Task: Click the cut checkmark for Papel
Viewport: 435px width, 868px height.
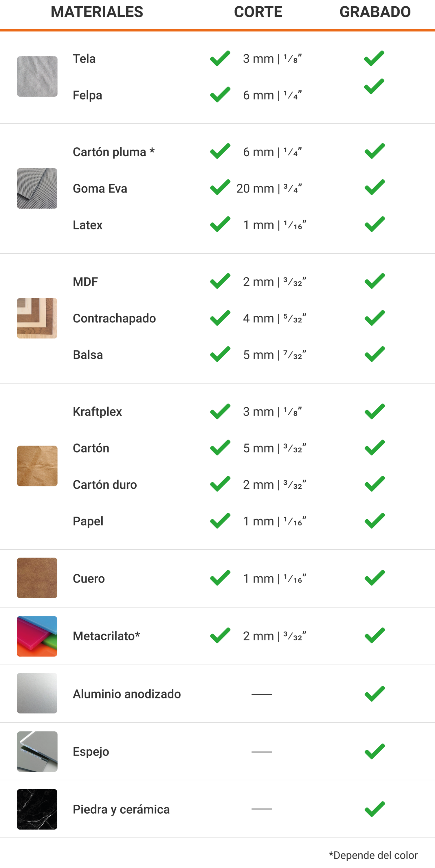Action: 220,521
